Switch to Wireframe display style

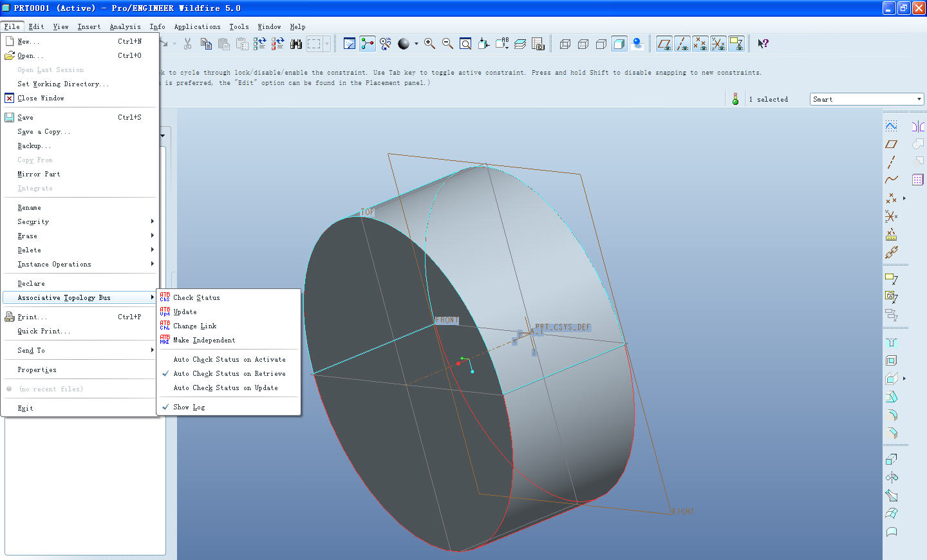[565, 44]
